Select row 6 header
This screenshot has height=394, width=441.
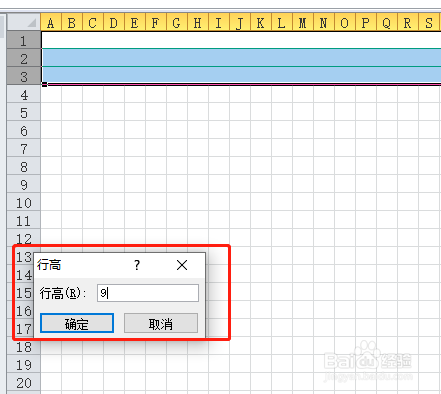point(24,131)
